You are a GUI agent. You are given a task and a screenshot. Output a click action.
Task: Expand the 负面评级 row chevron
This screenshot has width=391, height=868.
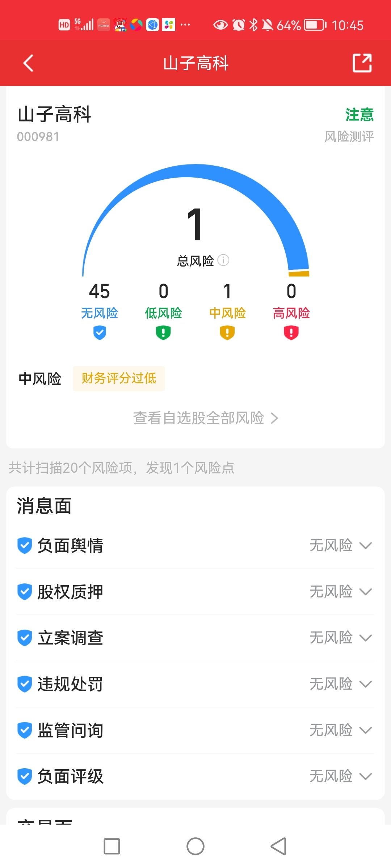coord(366,776)
